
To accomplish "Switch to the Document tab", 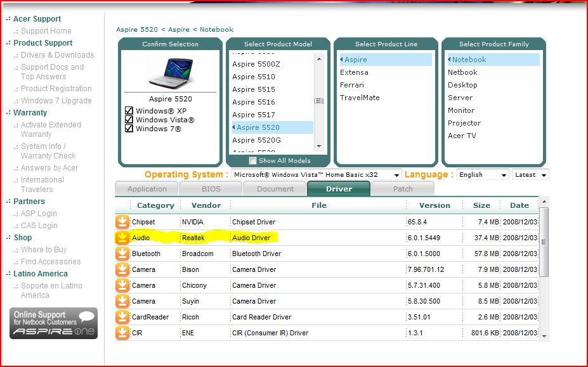I will point(275,188).
